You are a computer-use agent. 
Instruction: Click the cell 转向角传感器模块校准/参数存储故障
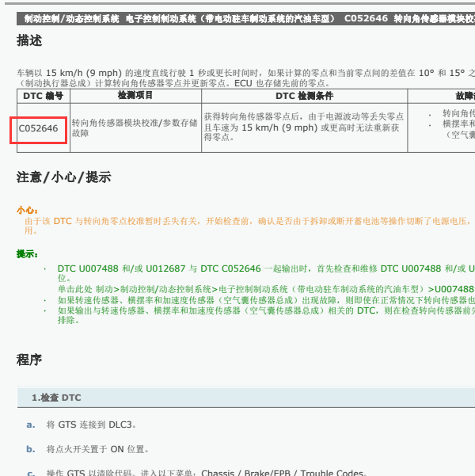pyautogui.click(x=135, y=128)
